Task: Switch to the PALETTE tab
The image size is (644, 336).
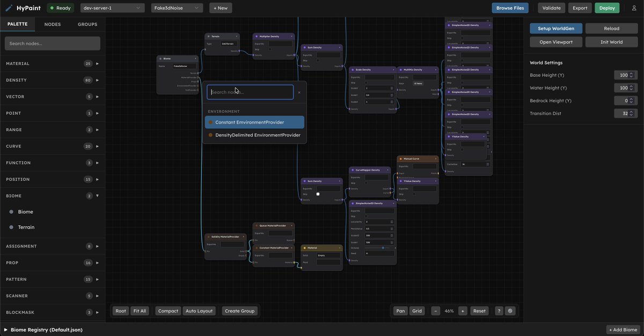Action: click(x=17, y=24)
